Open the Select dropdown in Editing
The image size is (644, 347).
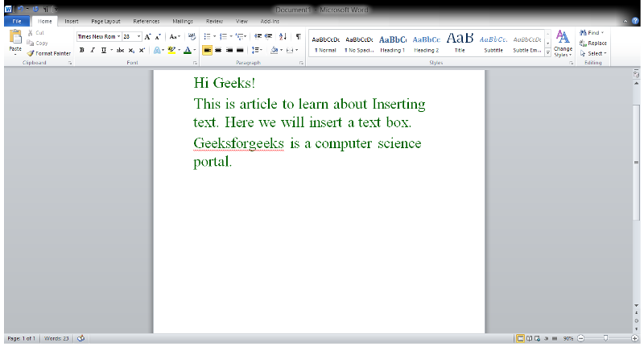(593, 53)
